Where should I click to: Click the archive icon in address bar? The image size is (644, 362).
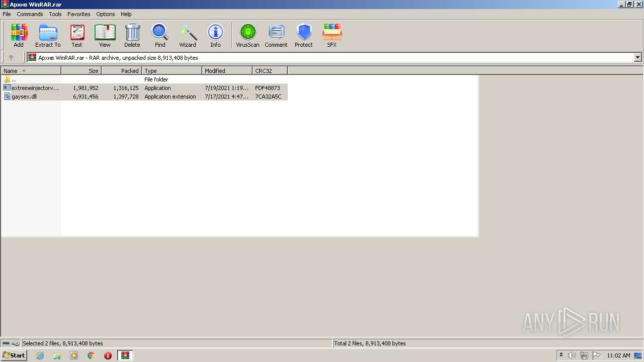point(32,57)
